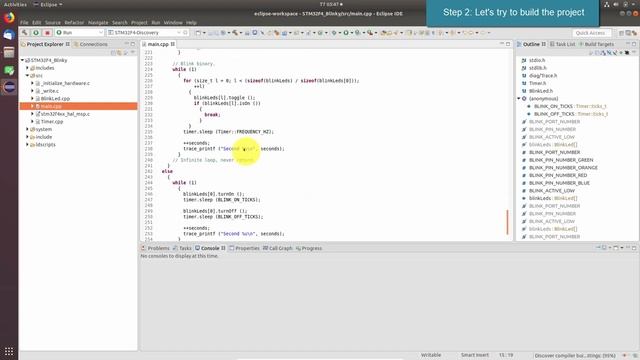Open STM32F4-Discovery launch configuration dropdown

tap(179, 32)
